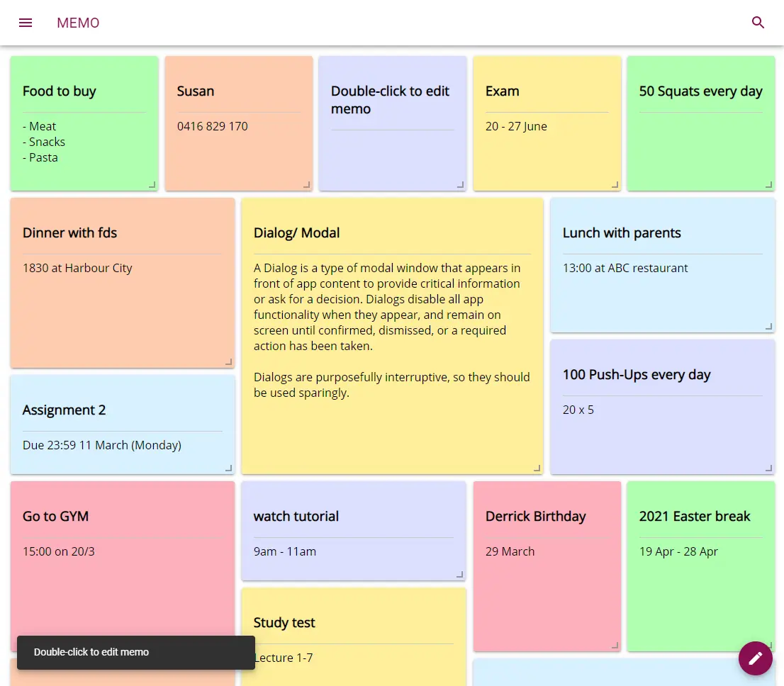Click the 2021 Easter break memo

pyautogui.click(x=700, y=567)
